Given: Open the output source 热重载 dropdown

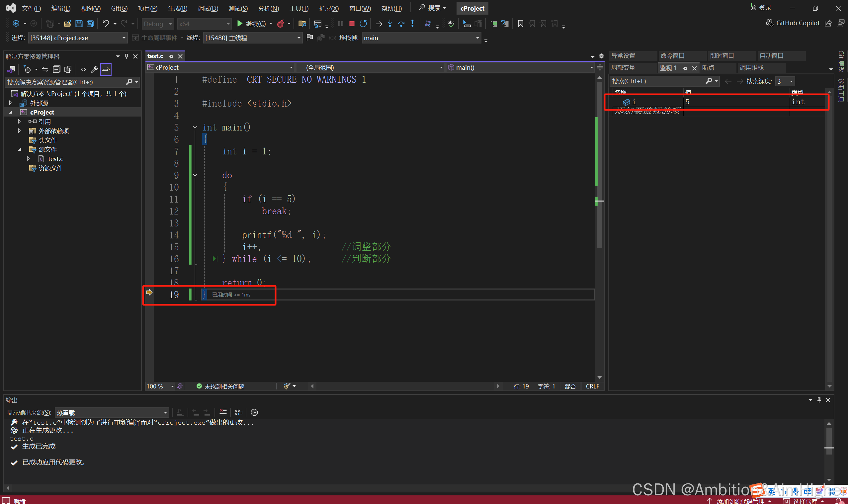Looking at the screenshot, I should pyautogui.click(x=112, y=412).
